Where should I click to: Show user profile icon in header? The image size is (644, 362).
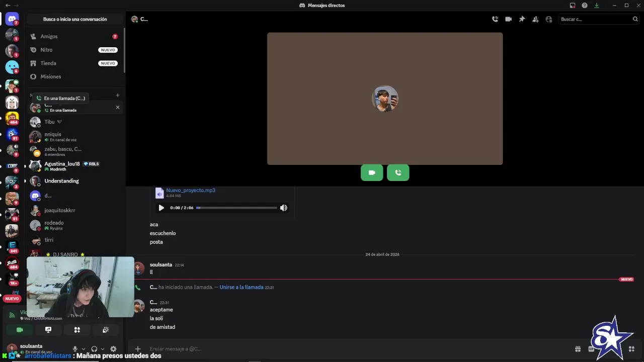(549, 19)
